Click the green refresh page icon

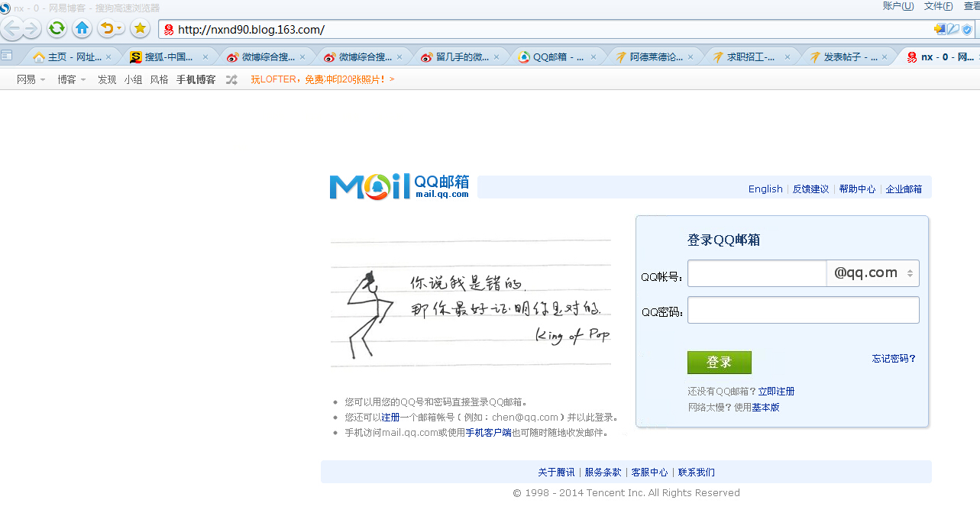(x=57, y=29)
